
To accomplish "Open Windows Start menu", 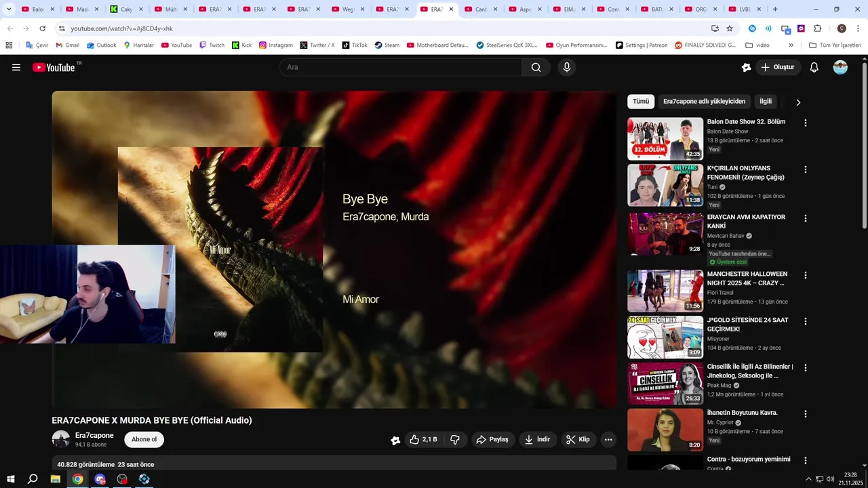I will 11,479.
